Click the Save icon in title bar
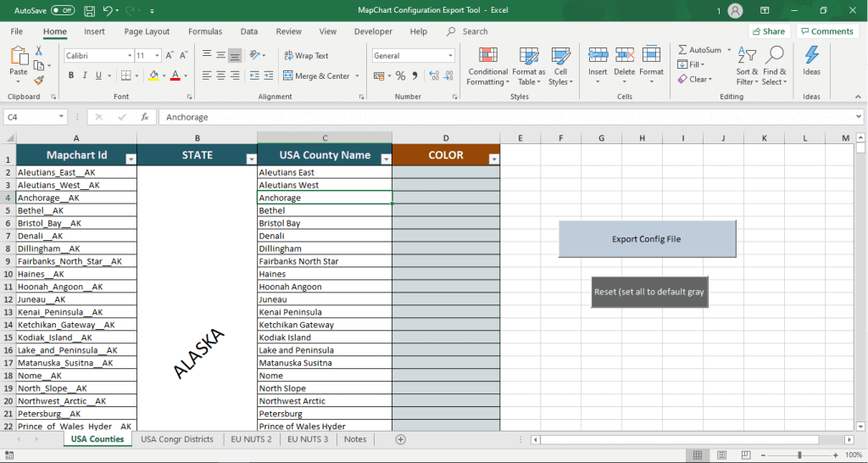The height and width of the screenshot is (463, 868). [x=89, y=10]
